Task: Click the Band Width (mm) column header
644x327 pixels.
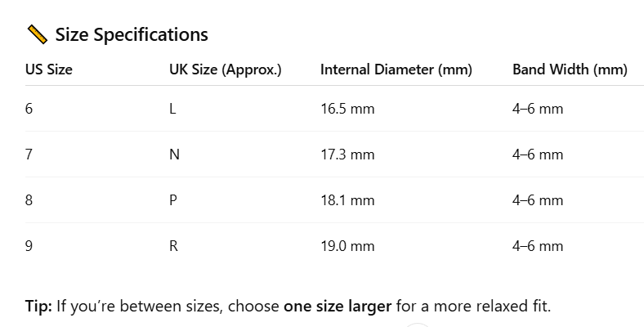Action: click(x=570, y=69)
